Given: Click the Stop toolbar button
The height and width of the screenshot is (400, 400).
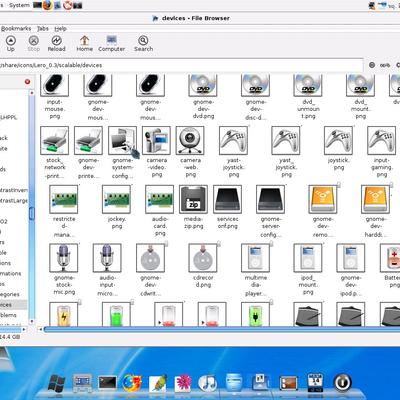Looking at the screenshot, I should [33, 44].
